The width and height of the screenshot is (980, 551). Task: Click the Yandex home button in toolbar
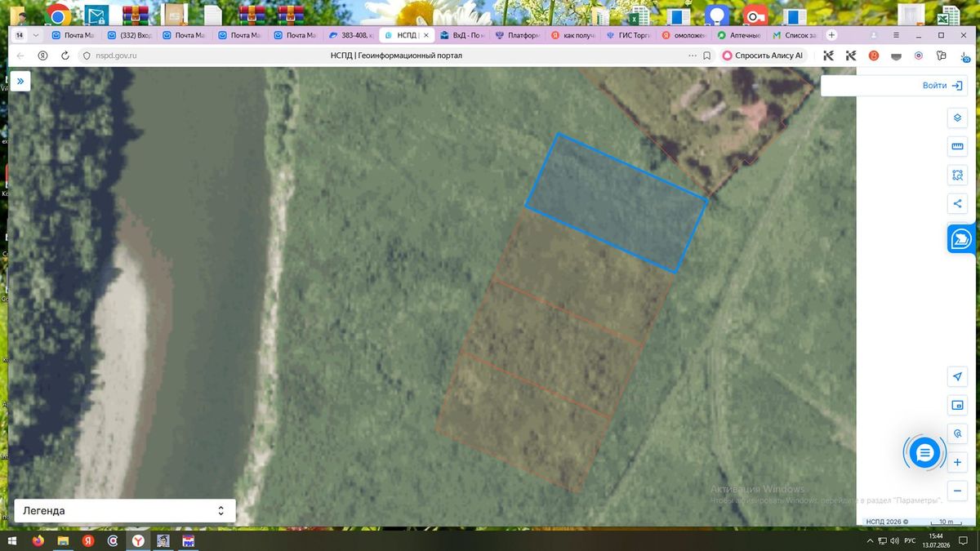(x=42, y=56)
